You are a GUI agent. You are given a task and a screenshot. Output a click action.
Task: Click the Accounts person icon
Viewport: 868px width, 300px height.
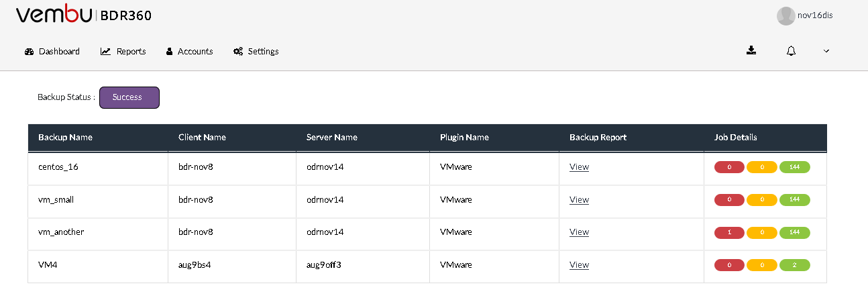click(x=170, y=52)
